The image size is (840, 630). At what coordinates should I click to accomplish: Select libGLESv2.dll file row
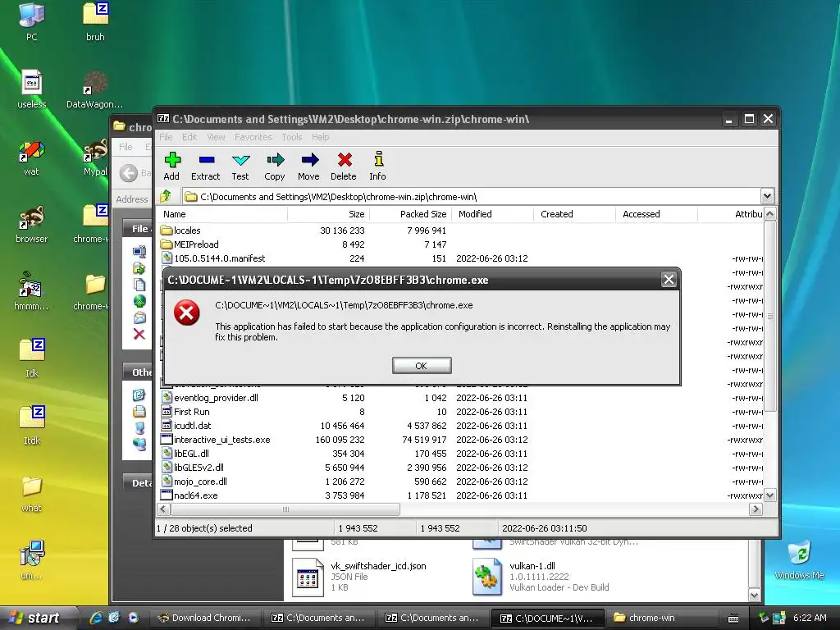click(x=459, y=467)
